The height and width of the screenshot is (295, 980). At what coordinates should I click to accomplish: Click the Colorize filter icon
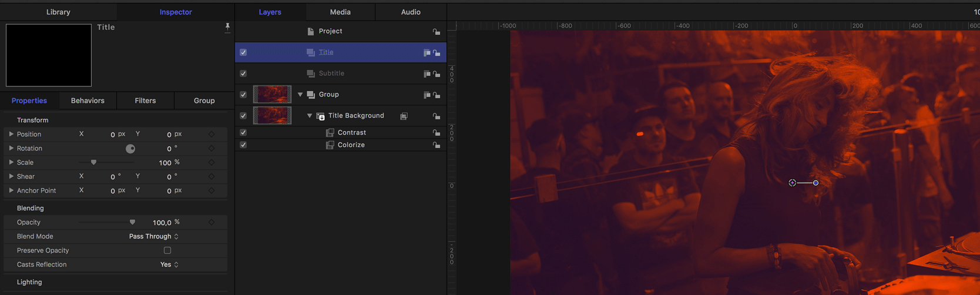point(330,145)
